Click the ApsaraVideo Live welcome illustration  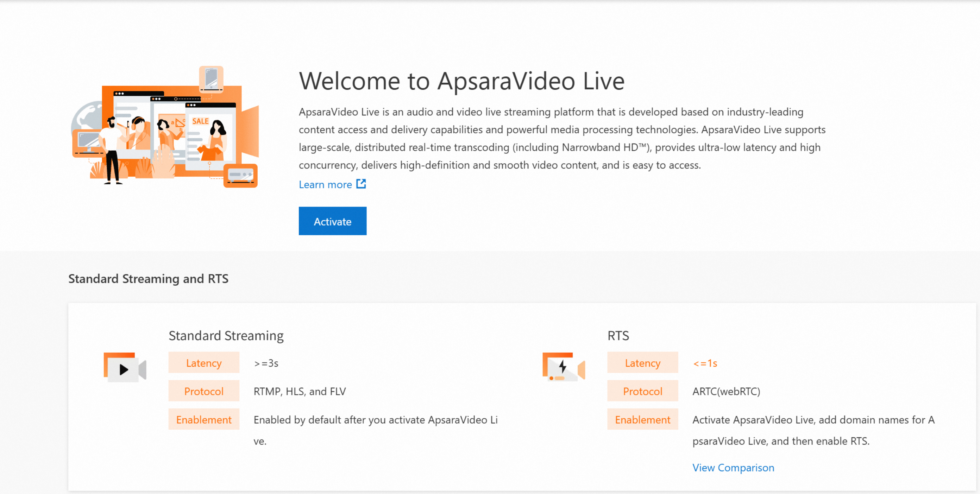click(165, 127)
